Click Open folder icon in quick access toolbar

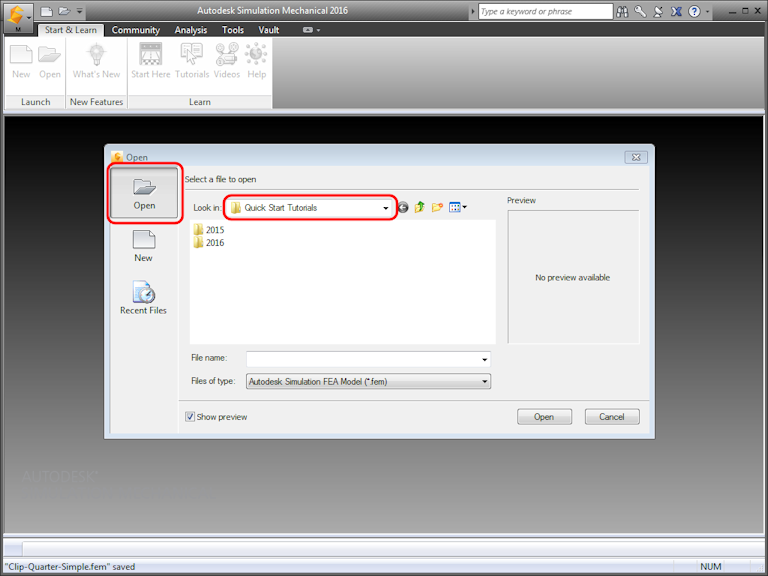tap(64, 11)
